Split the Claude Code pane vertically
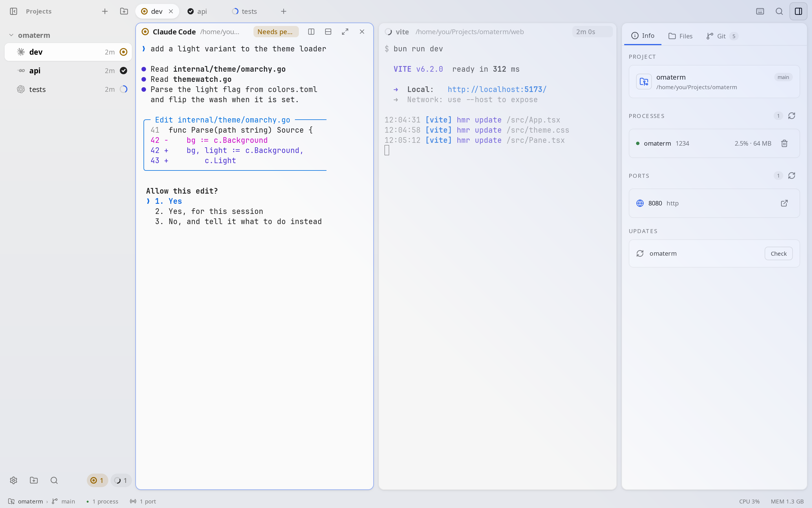812x508 pixels. coord(311,32)
